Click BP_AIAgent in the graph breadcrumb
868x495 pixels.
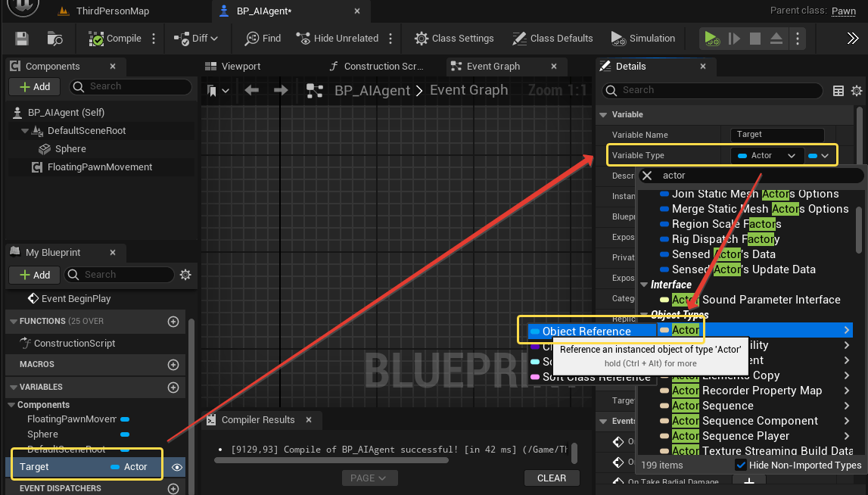(x=372, y=90)
